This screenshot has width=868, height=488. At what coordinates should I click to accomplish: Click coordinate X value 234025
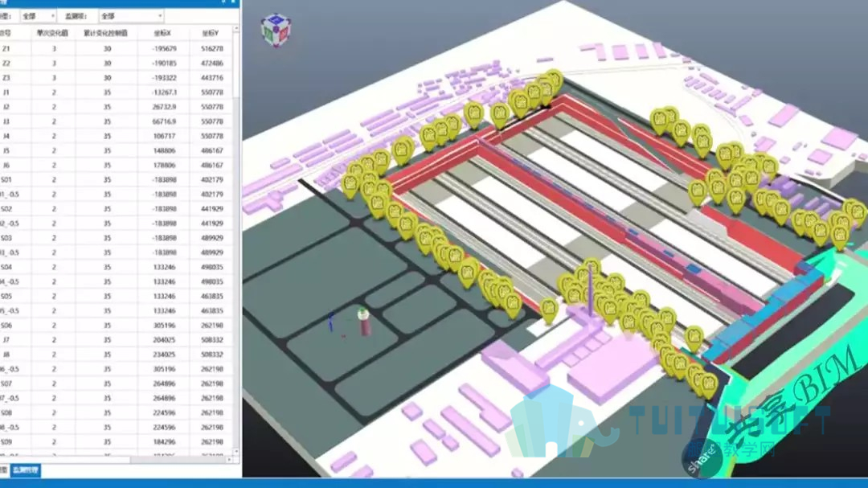[x=164, y=355]
